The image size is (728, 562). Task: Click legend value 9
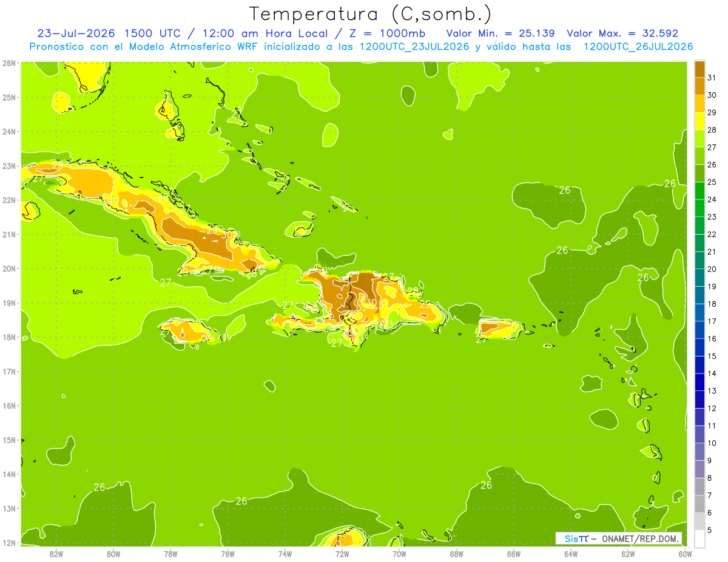coord(710,461)
